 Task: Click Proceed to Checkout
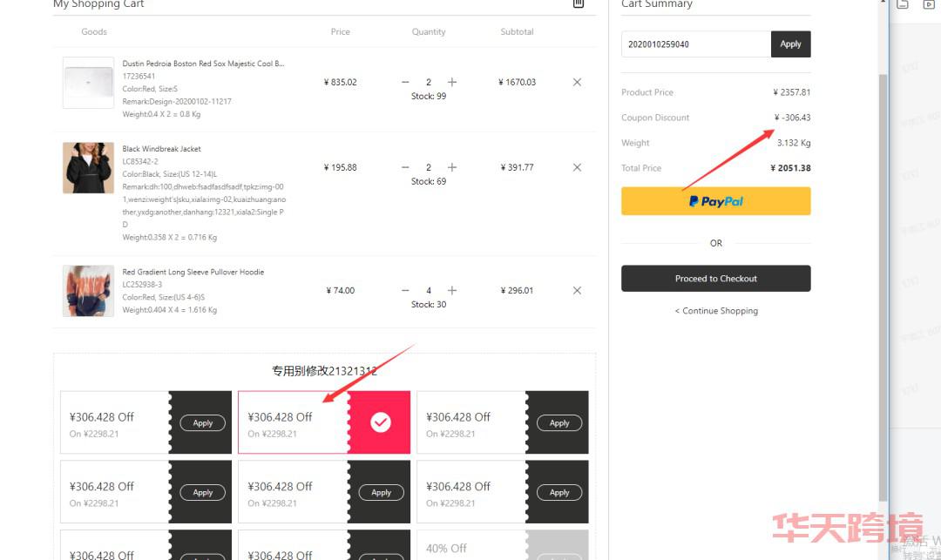coord(716,279)
